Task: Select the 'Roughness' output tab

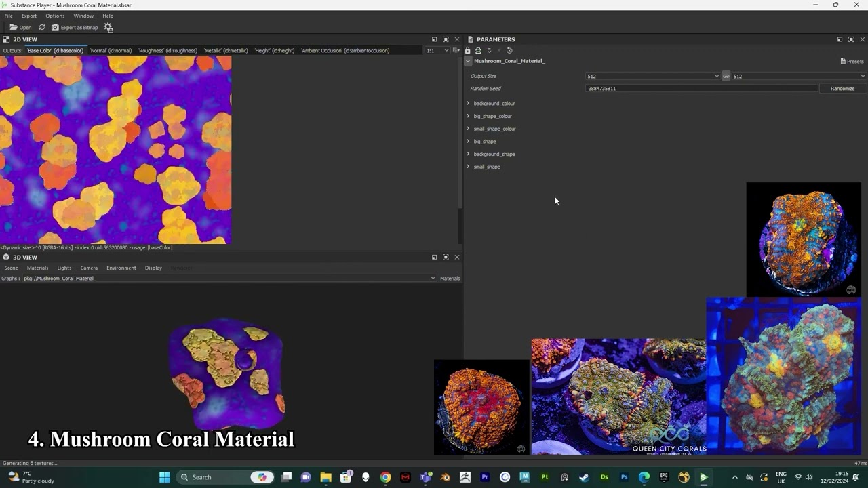Action: (167, 50)
